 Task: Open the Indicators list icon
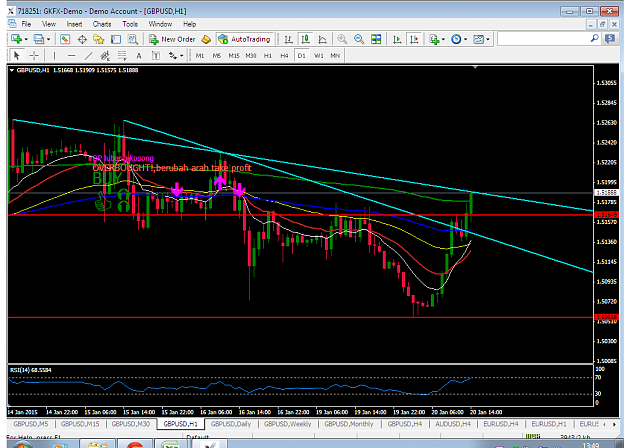(x=434, y=39)
